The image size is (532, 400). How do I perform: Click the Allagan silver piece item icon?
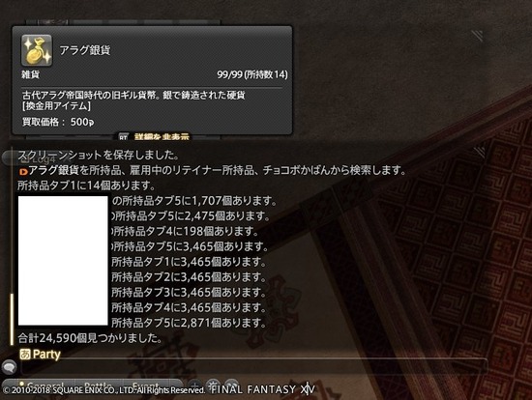pyautogui.click(x=37, y=50)
